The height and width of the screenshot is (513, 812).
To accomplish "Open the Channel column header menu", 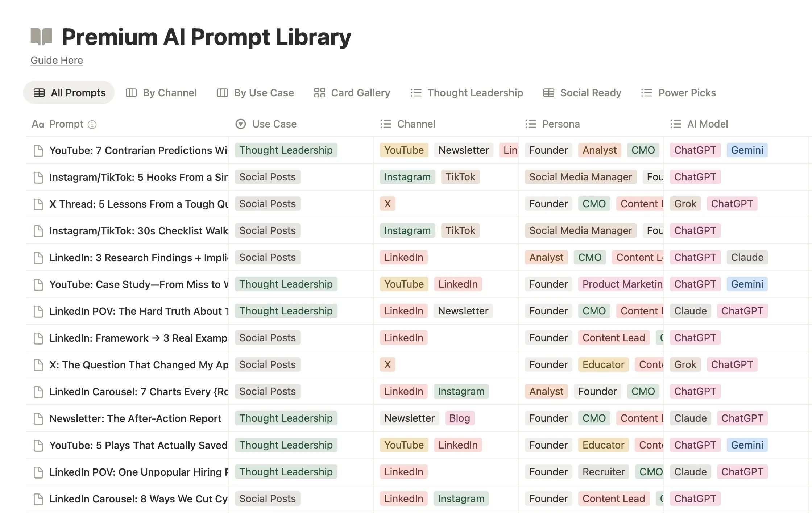I will 416,124.
